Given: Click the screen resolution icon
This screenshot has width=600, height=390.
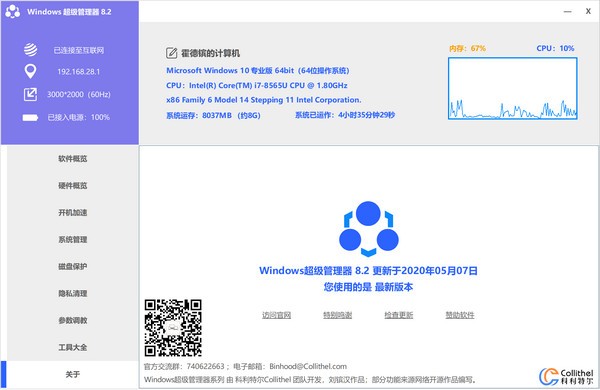Looking at the screenshot, I should click(31, 94).
